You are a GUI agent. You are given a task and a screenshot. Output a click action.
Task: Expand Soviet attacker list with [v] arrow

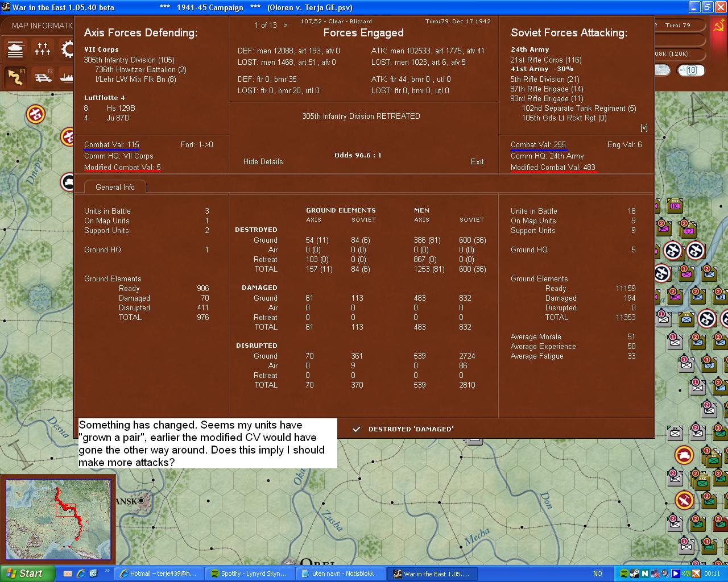(x=644, y=128)
